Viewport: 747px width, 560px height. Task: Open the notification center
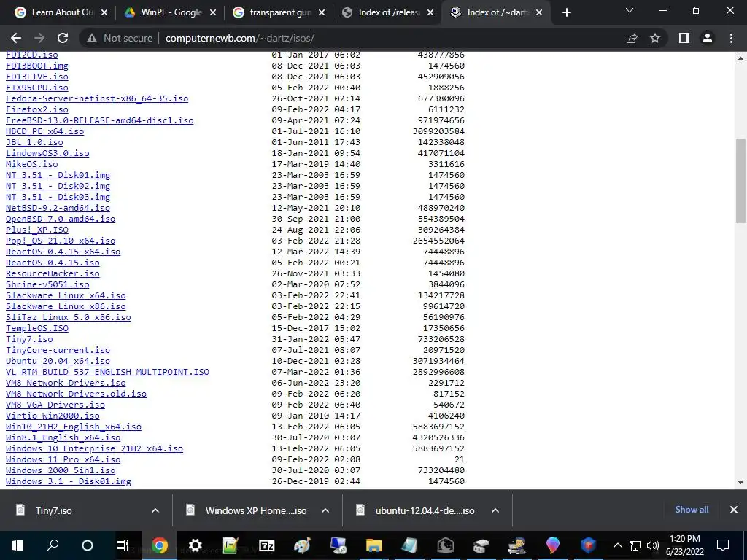(x=723, y=545)
